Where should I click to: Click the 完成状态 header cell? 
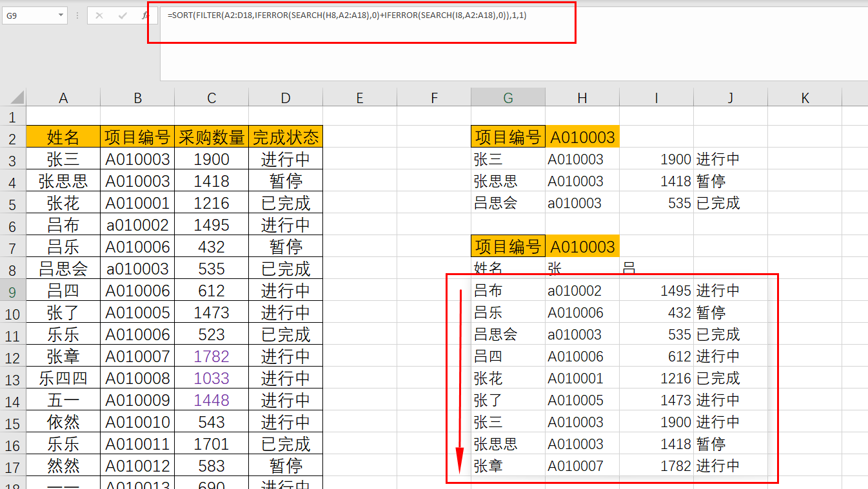point(286,137)
